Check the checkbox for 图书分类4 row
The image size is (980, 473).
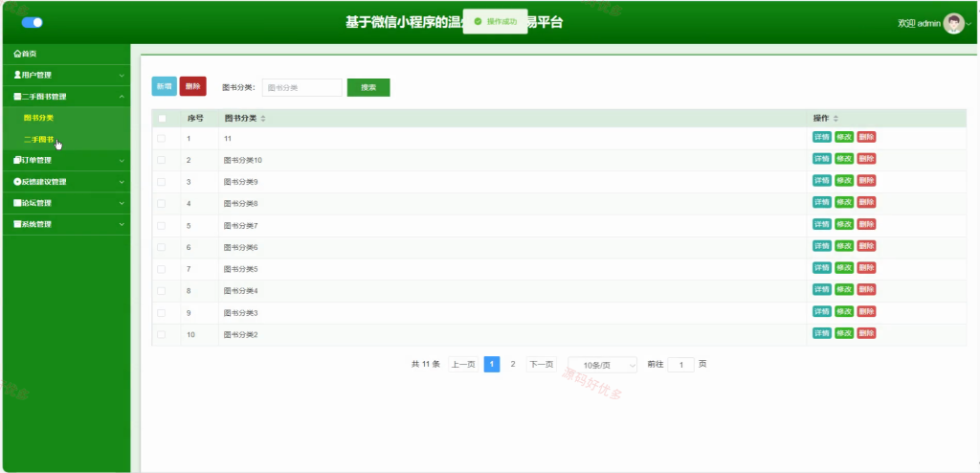click(161, 291)
